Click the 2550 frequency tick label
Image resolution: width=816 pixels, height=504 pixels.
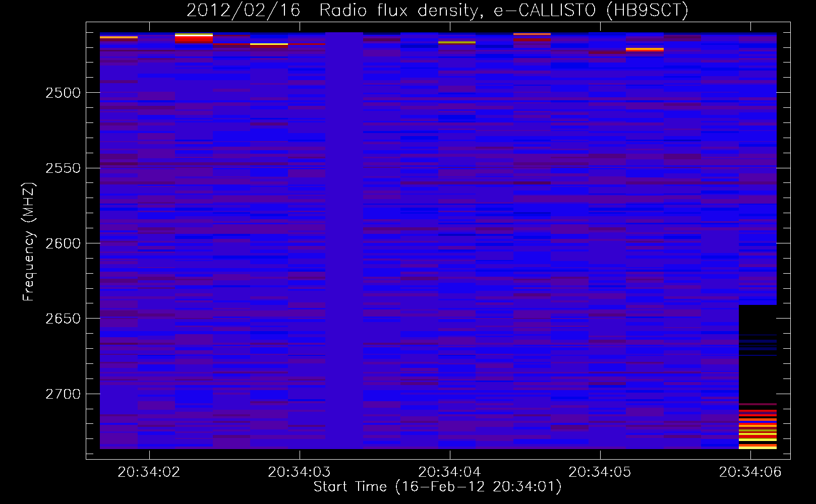pyautogui.click(x=63, y=168)
